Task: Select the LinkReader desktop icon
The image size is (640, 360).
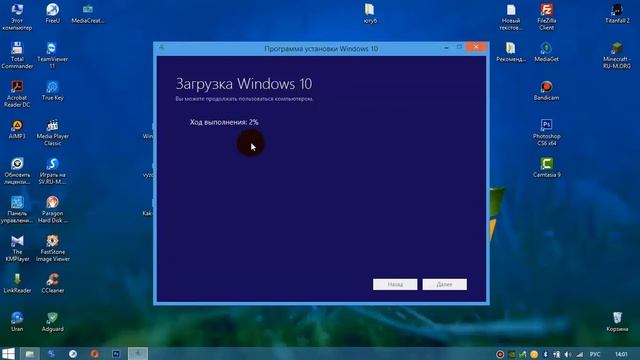Action: [x=17, y=283]
